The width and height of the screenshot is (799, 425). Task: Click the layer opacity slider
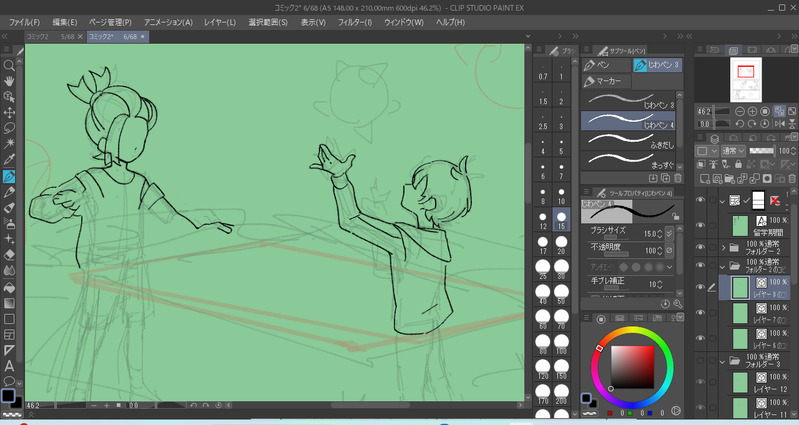(x=761, y=151)
